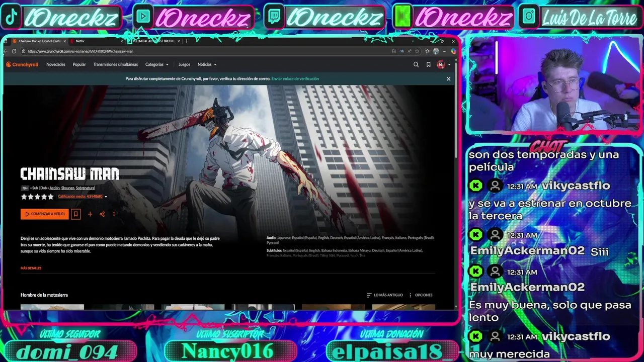644x362 pixels.
Task: Click the TikTok icon in overlay
Action: tap(11, 18)
